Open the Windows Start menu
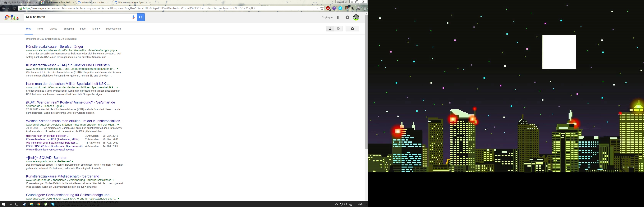 click(3, 204)
